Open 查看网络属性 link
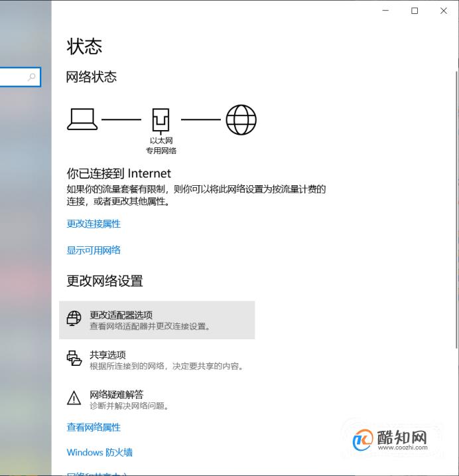Image resolution: width=459 pixels, height=476 pixels. click(94, 428)
